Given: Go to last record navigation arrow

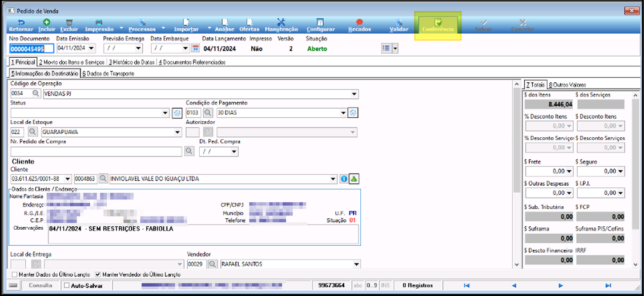Looking at the screenshot, I should coord(608,285).
